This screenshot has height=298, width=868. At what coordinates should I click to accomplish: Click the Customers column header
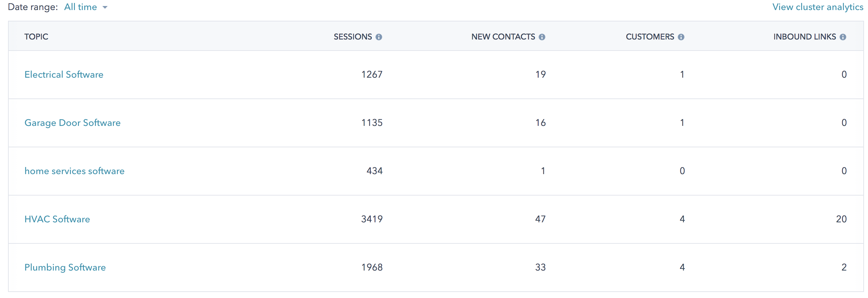point(650,37)
